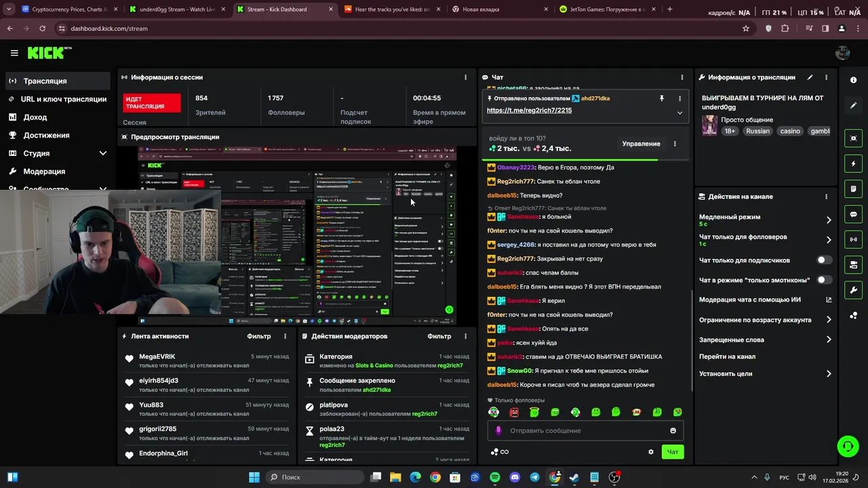Screen dimensions: 868x488
Task: Open Telegram from the taskbar
Action: (534, 477)
